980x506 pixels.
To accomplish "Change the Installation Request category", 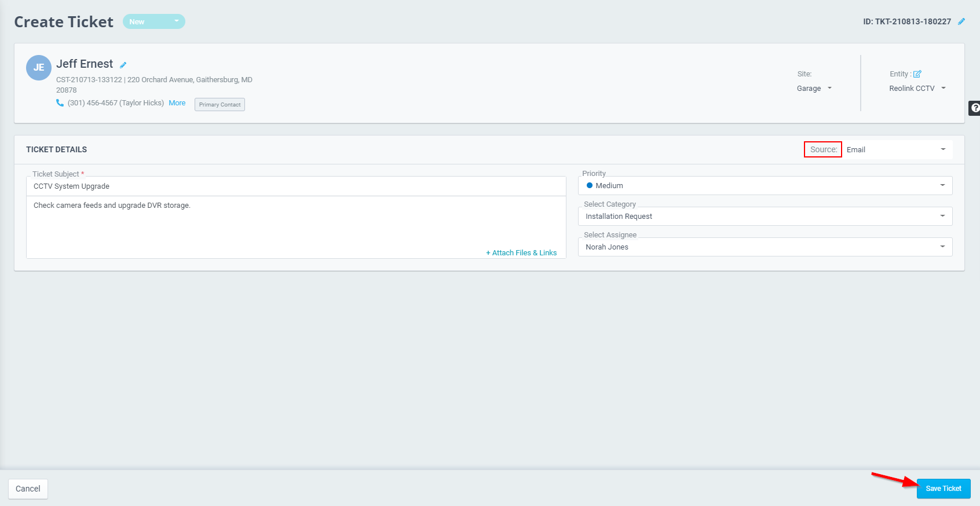I will coord(765,217).
